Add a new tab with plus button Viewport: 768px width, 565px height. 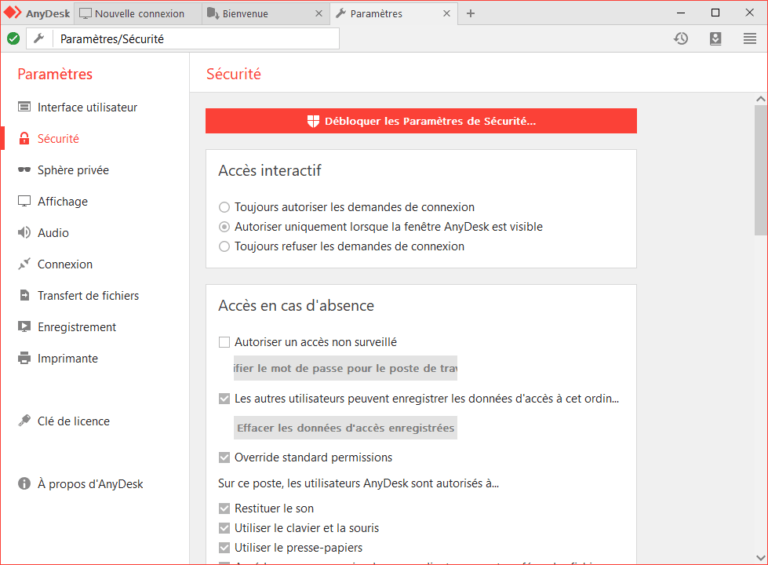click(x=471, y=13)
